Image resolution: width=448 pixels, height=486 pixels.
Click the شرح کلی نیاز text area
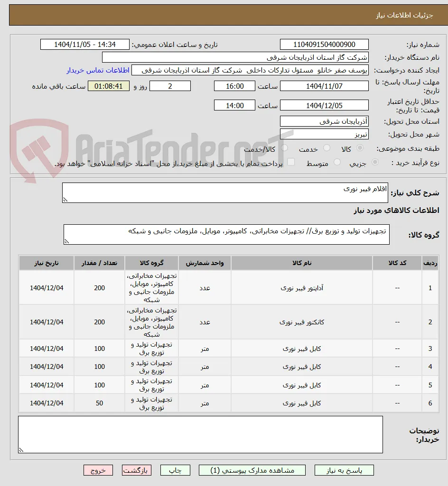(x=225, y=193)
